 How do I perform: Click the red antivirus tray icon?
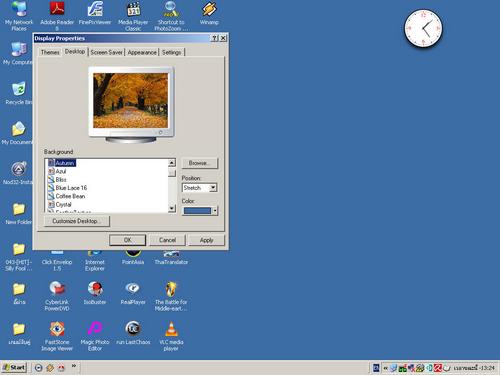[x=438, y=368]
